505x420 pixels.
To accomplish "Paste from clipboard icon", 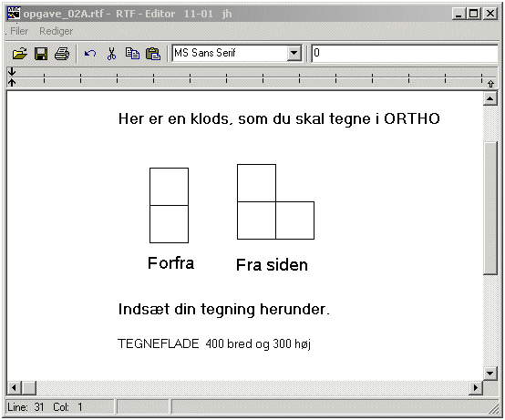I will (x=153, y=54).
